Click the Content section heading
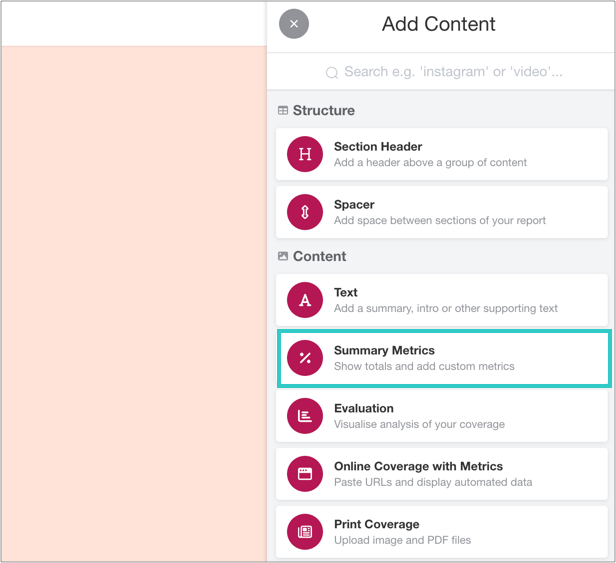 coord(319,256)
